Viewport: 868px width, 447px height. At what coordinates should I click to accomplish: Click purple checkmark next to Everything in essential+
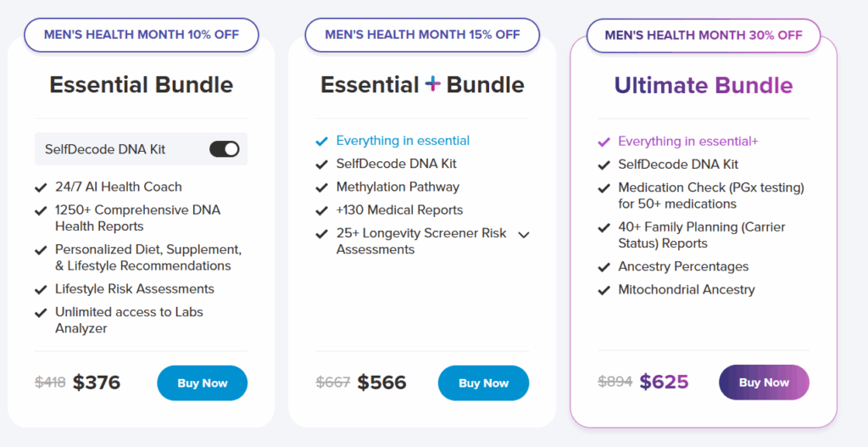coord(604,142)
